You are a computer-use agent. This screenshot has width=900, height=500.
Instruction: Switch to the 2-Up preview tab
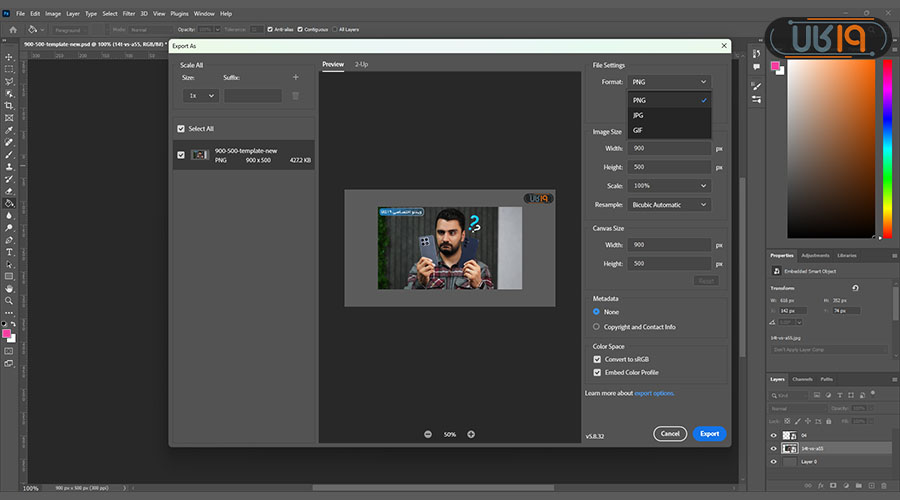coord(362,64)
